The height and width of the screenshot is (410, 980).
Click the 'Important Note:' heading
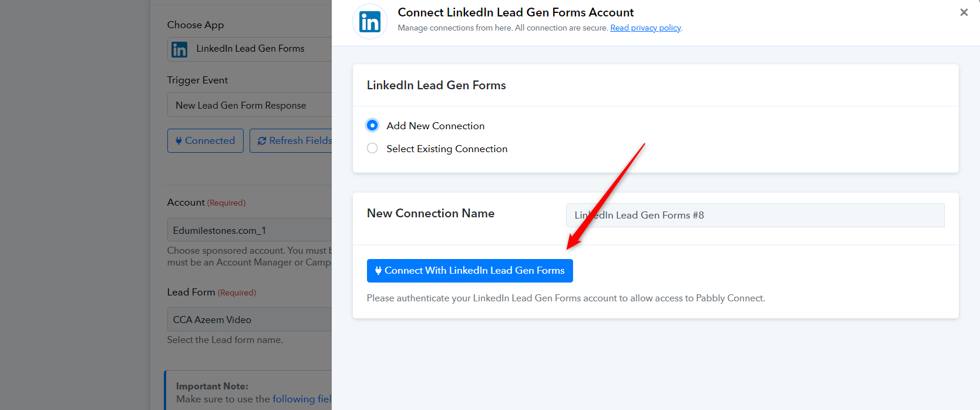[212, 386]
